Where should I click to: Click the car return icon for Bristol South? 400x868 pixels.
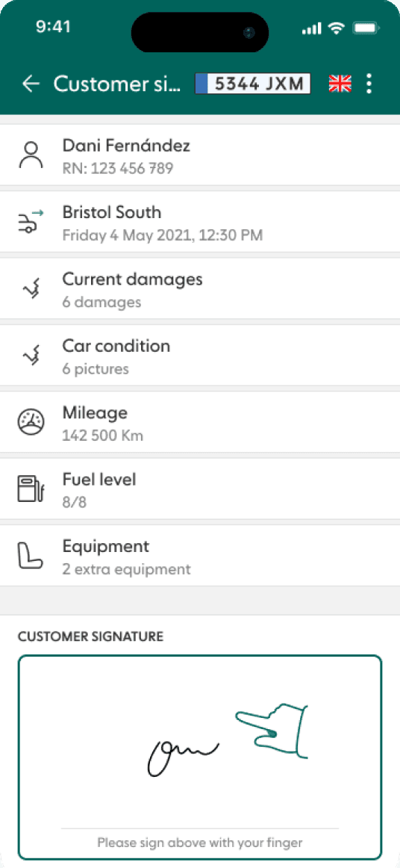(31, 221)
